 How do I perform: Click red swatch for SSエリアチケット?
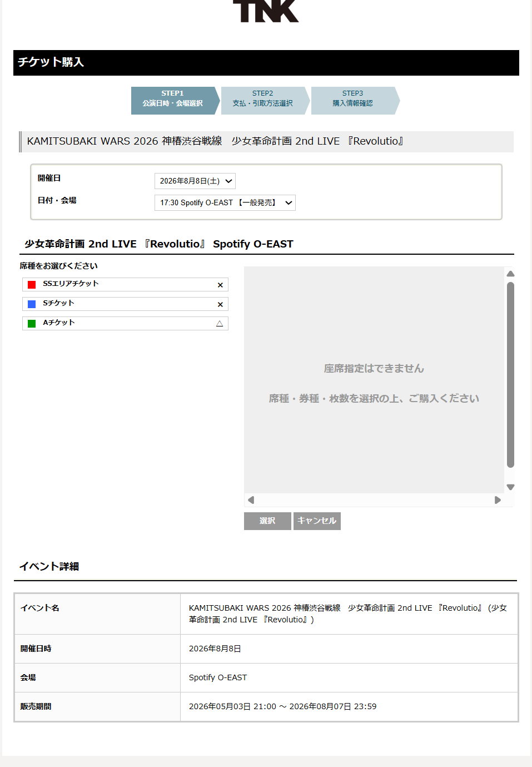point(32,285)
